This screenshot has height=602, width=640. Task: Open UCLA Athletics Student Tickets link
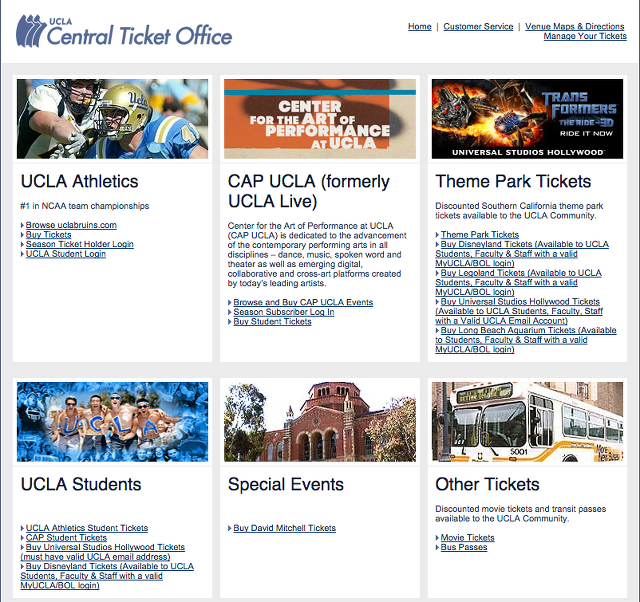(87, 528)
